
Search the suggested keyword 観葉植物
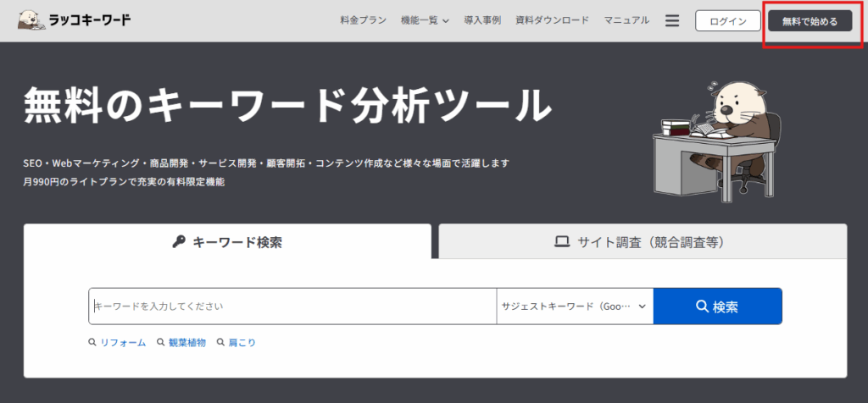pos(181,343)
